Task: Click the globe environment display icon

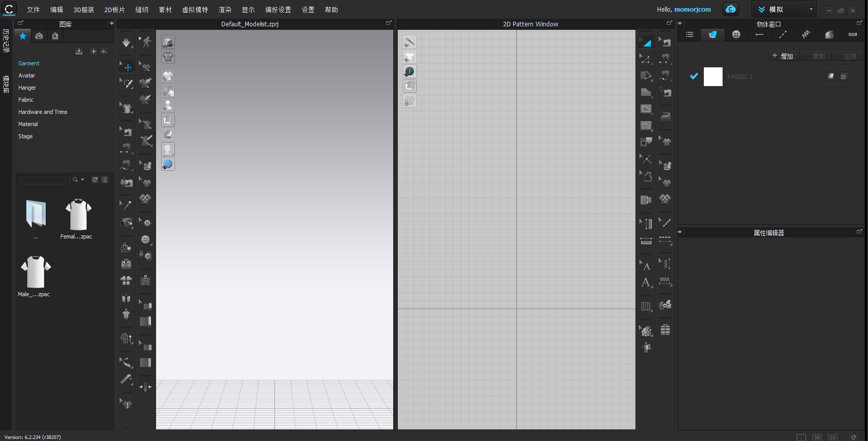Action: (168, 164)
